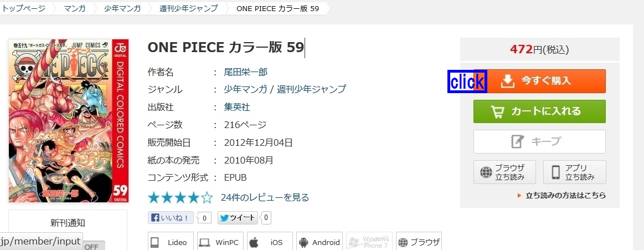Go to マンガ breadcrumb item

coord(75,8)
